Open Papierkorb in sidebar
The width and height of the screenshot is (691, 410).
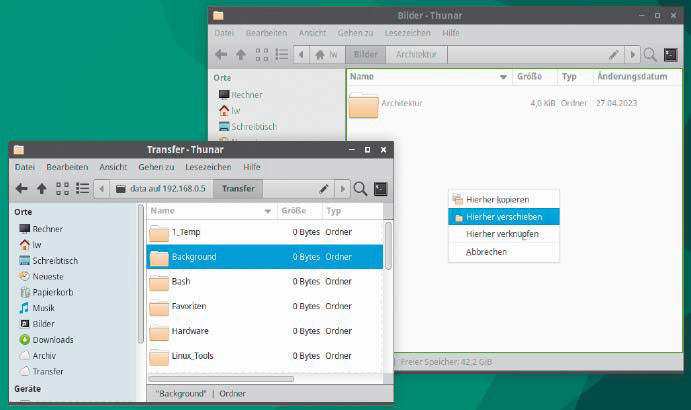click(46, 292)
